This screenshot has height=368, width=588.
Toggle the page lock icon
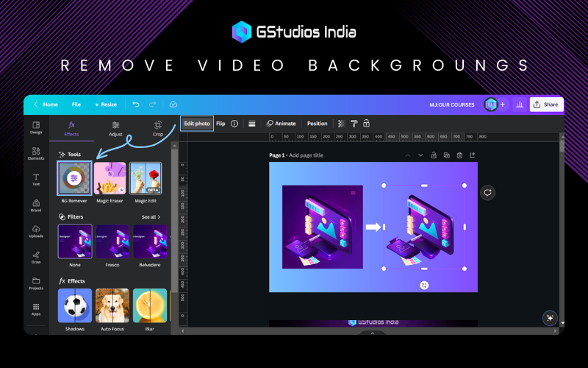tap(434, 155)
